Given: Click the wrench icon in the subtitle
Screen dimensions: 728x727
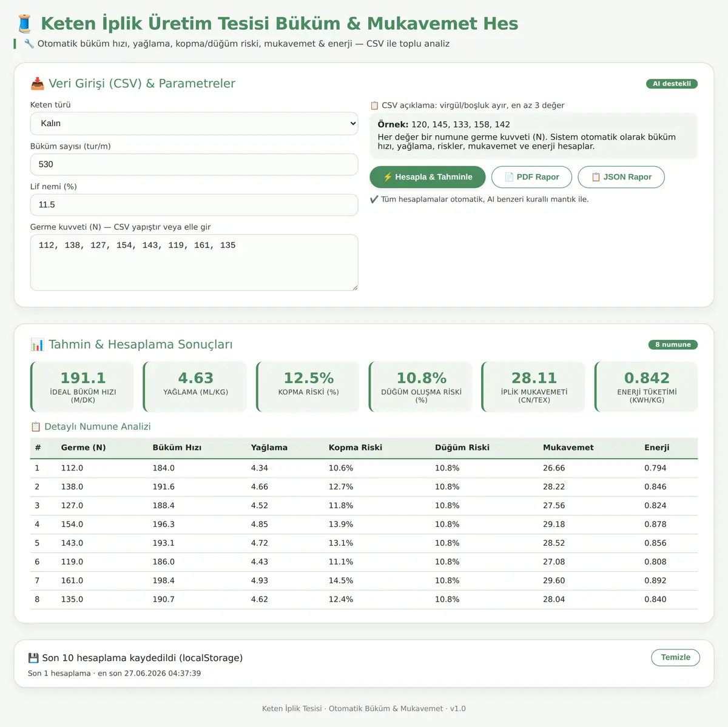Looking at the screenshot, I should click(29, 44).
